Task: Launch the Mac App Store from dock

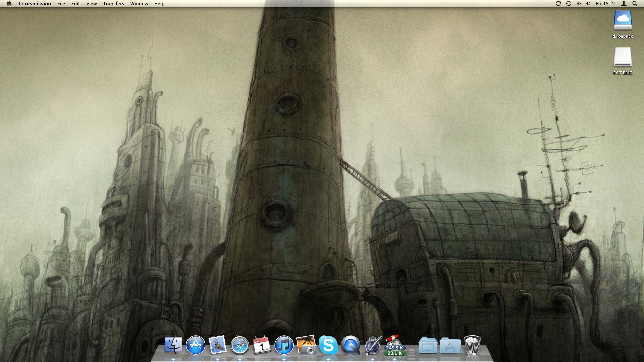Action: (x=195, y=345)
